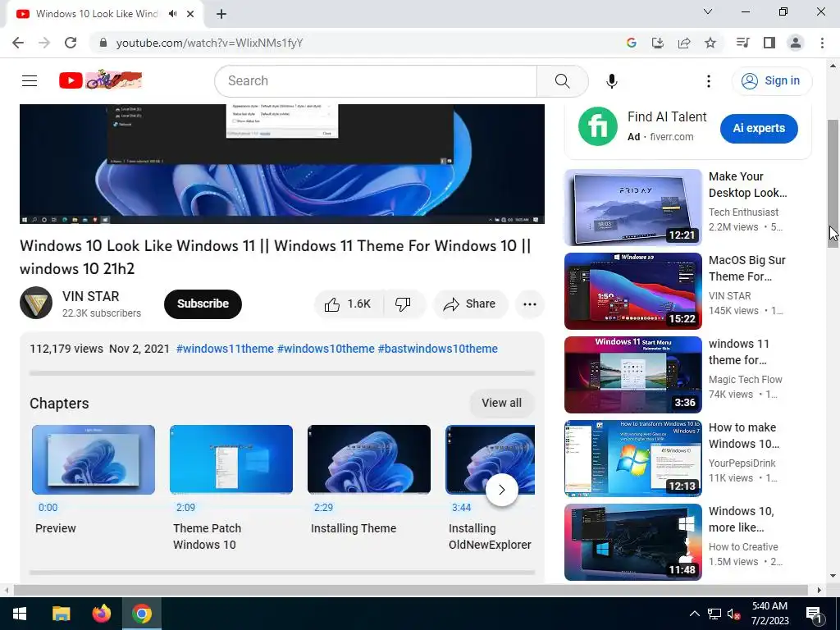Click the Ai experts ad button
This screenshot has width=840, height=630.
click(x=759, y=129)
